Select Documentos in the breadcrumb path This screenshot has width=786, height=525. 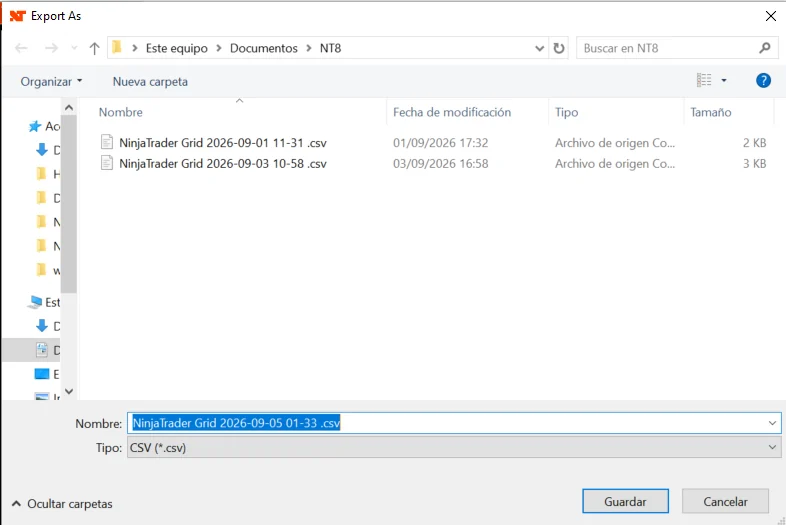[x=264, y=48]
